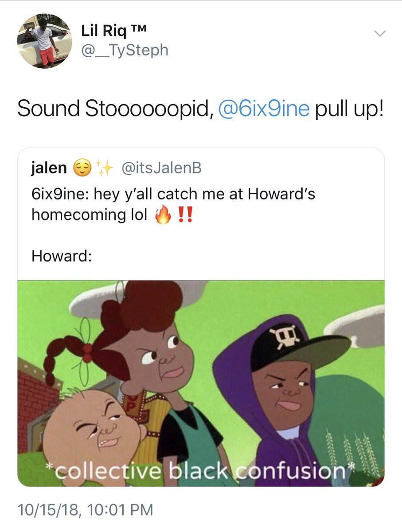Open quoted user jalen's name

pos(49,168)
